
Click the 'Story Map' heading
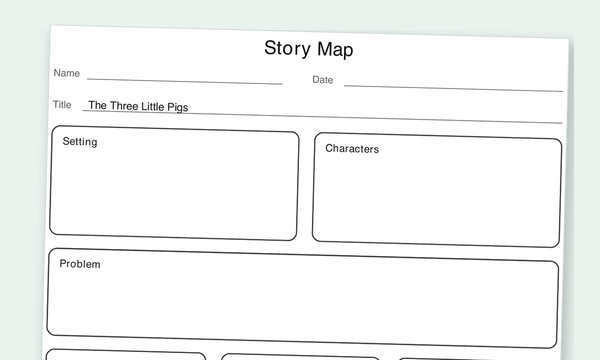pos(309,49)
